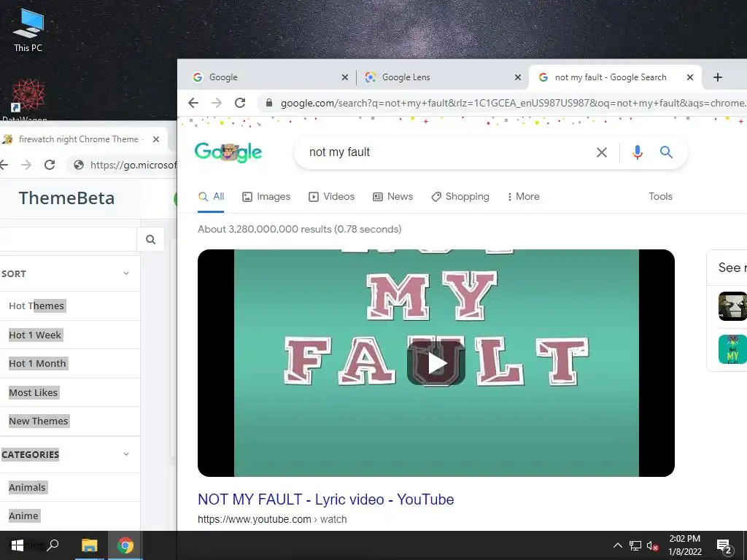Click the results count text About 3,280,000,000 results
Viewport: 747px width, 560px height.
coord(300,229)
